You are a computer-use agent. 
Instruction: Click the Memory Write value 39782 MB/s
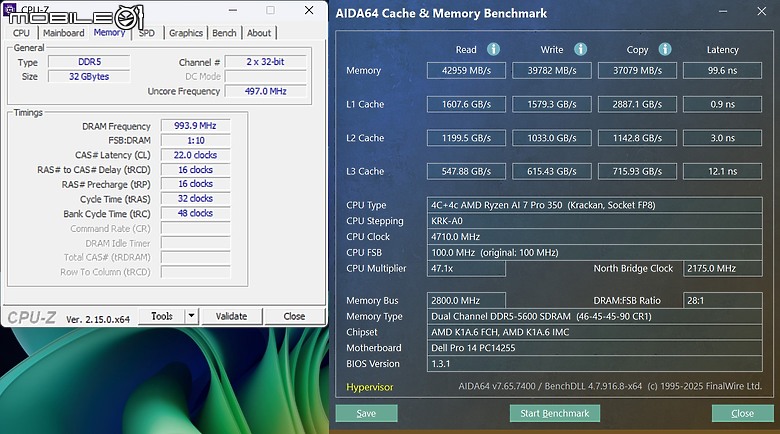click(552, 71)
